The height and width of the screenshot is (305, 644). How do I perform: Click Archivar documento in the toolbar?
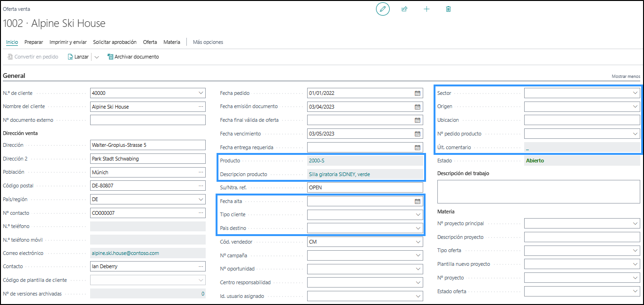tap(133, 57)
